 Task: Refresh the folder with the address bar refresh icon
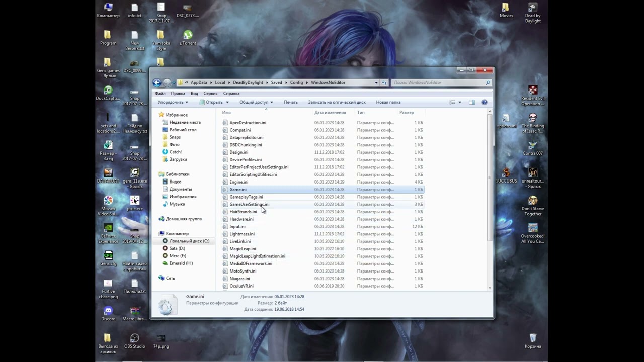pos(384,82)
